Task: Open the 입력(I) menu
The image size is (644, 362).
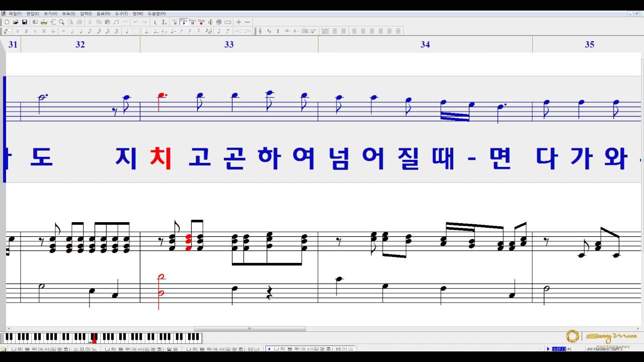Action: coord(86,14)
